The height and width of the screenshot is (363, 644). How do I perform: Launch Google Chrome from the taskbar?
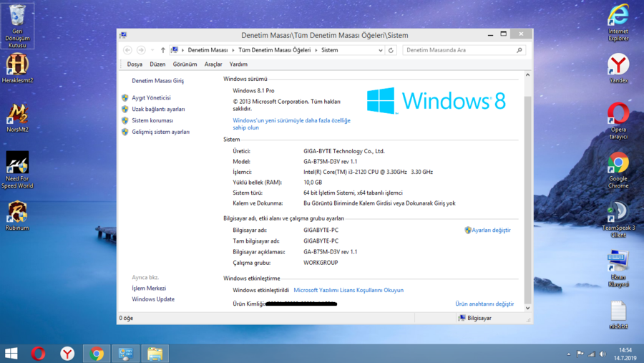coord(97,353)
